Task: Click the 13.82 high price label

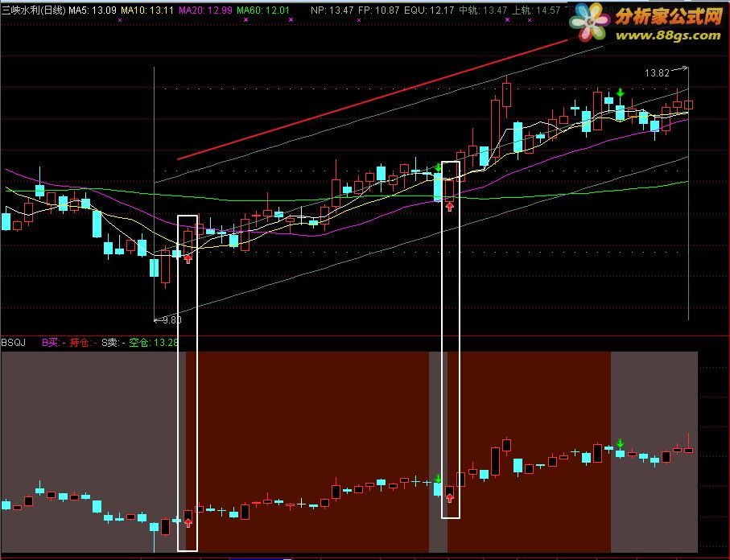Action: click(657, 73)
